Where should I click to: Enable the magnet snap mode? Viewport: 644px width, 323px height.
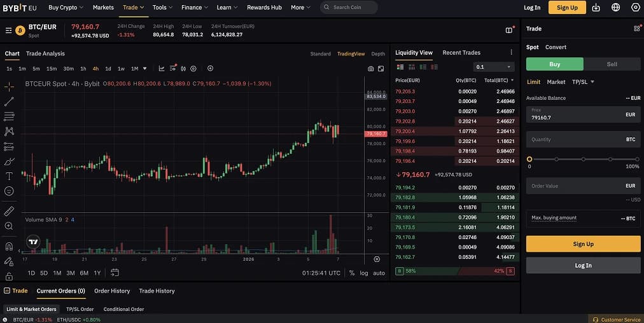(x=9, y=246)
